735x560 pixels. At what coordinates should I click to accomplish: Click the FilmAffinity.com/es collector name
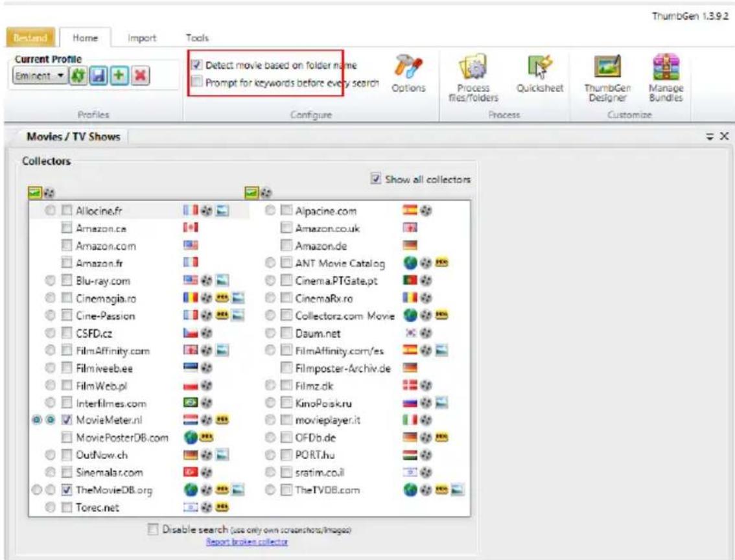click(x=340, y=351)
